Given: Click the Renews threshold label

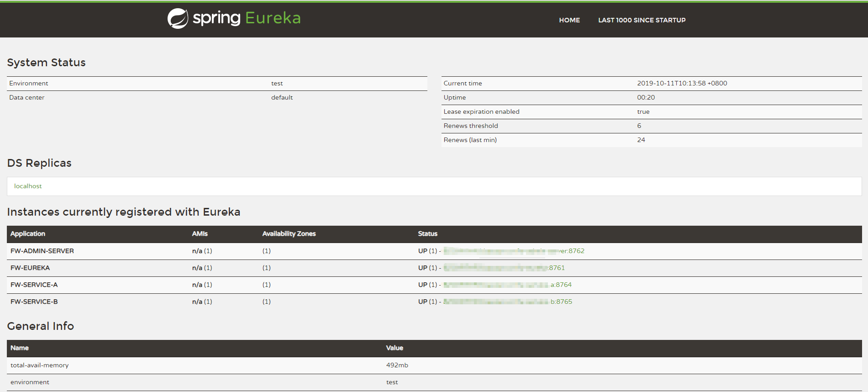Looking at the screenshot, I should (x=470, y=126).
